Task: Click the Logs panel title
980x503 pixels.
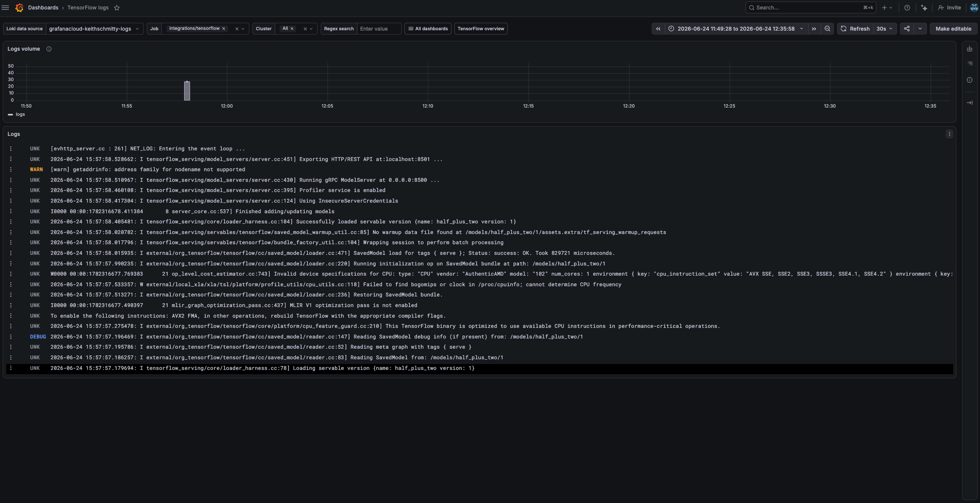Action: coord(14,134)
